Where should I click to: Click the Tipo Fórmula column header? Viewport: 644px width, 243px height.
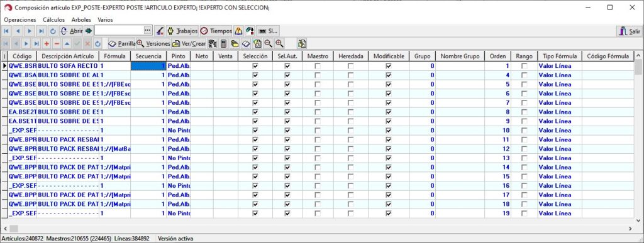pos(560,56)
